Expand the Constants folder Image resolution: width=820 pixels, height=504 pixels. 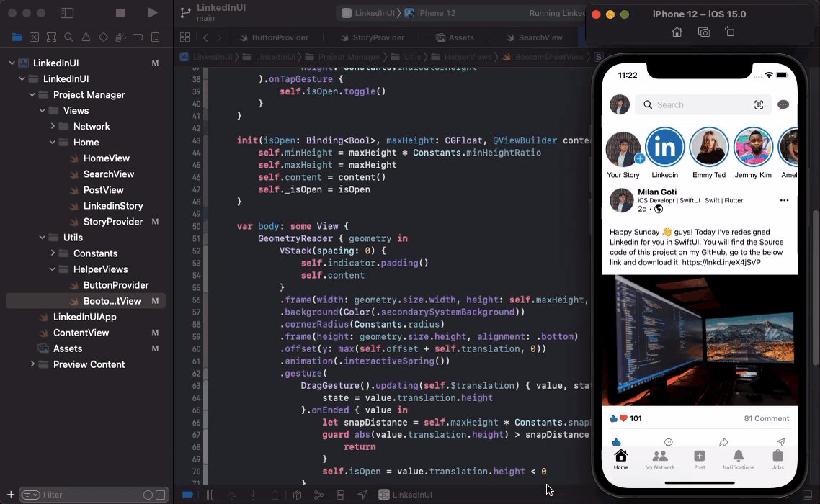(53, 253)
